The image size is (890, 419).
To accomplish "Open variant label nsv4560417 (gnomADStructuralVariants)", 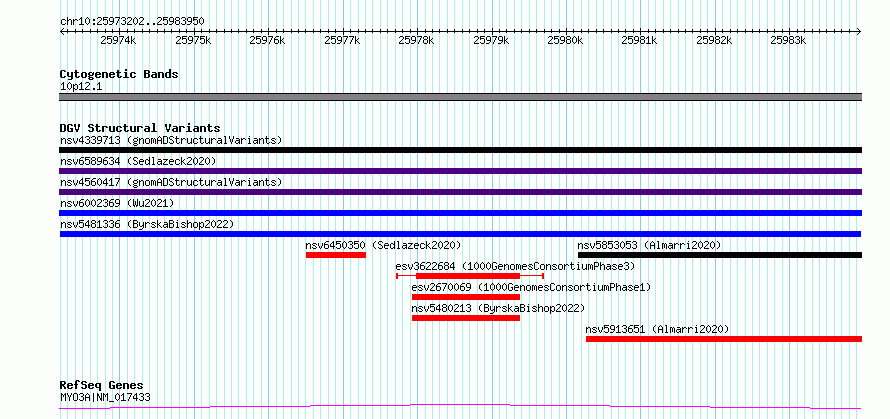I will 171,182.
